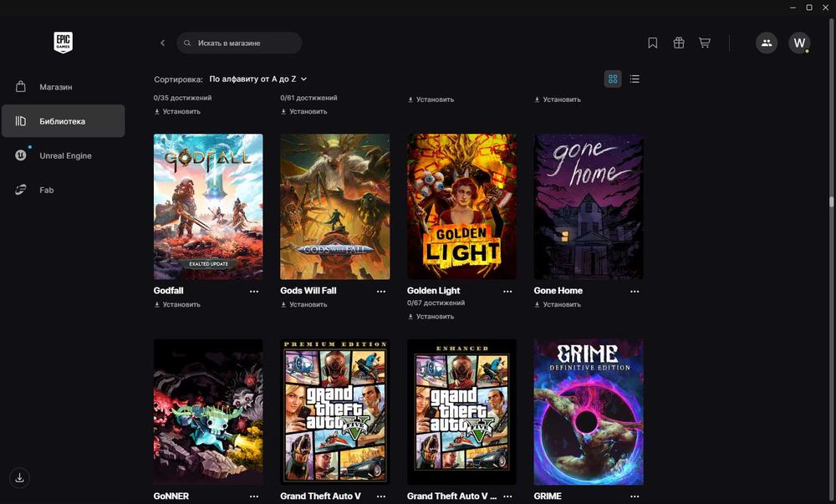Install Golden Light via Установить

(x=431, y=317)
